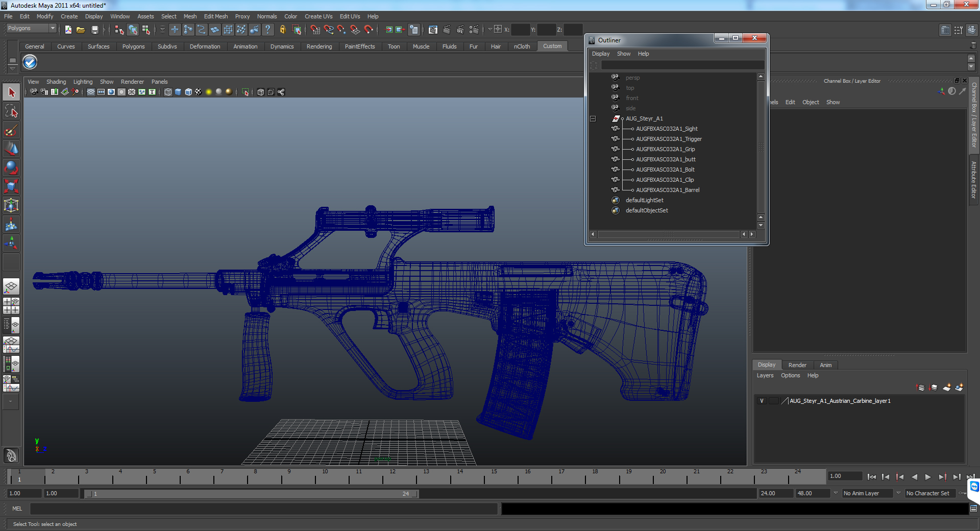Screen dimensions: 980x531
Task: Click the Universal Manipulator tool
Action: [x=11, y=205]
